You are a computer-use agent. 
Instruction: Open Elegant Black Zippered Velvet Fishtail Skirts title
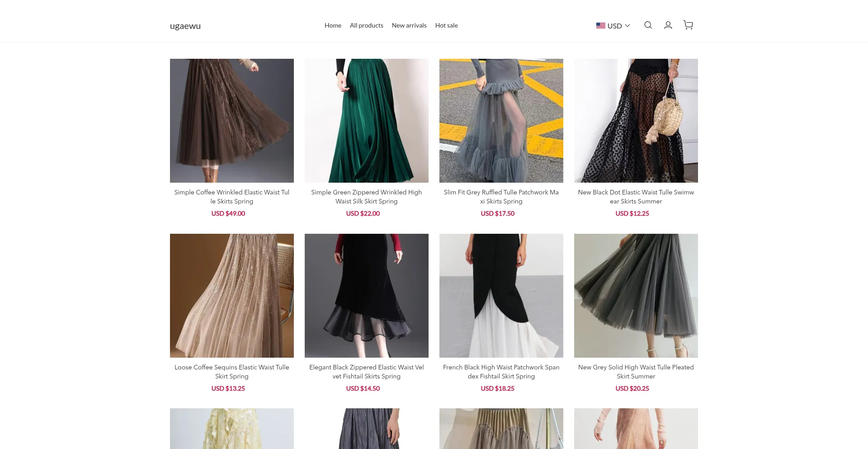click(x=367, y=372)
